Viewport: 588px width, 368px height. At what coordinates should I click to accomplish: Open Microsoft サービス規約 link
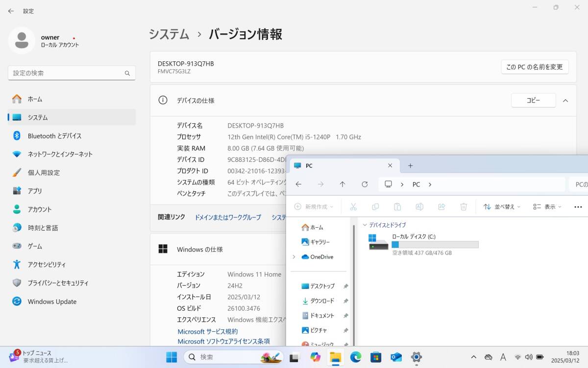click(208, 332)
